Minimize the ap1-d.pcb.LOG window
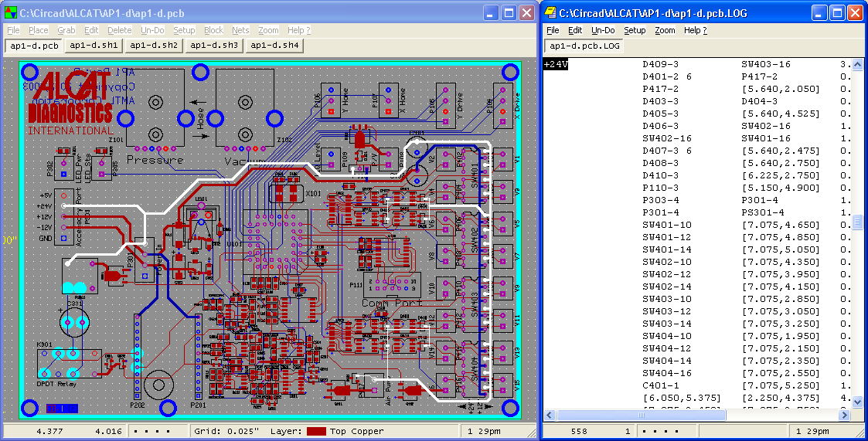 [820, 13]
